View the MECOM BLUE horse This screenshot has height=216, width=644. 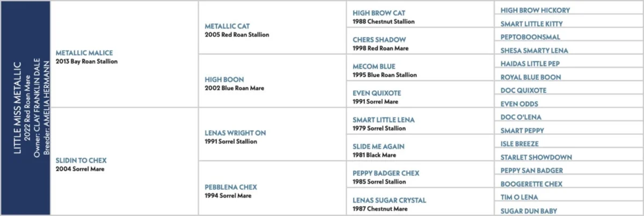coord(374,67)
